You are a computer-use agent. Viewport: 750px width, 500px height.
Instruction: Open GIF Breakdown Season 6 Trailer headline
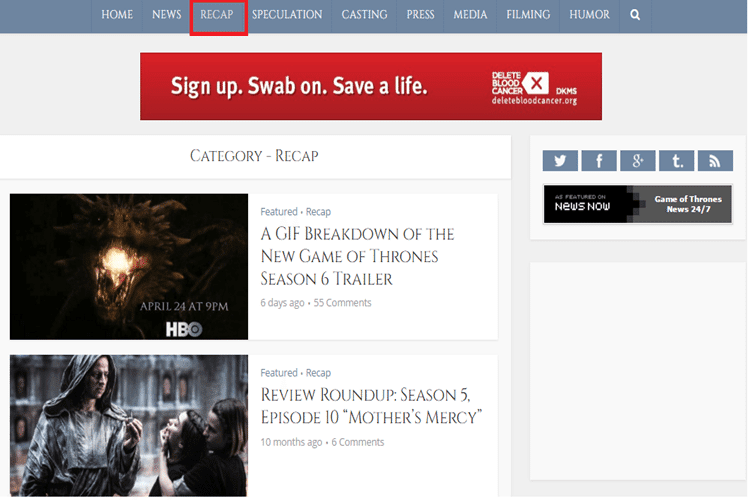coord(357,256)
